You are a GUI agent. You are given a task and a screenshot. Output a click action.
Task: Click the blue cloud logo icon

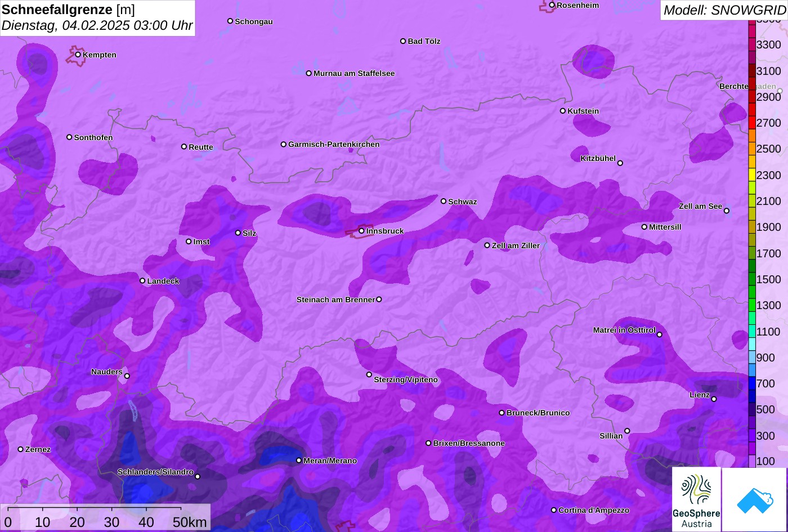point(754,499)
